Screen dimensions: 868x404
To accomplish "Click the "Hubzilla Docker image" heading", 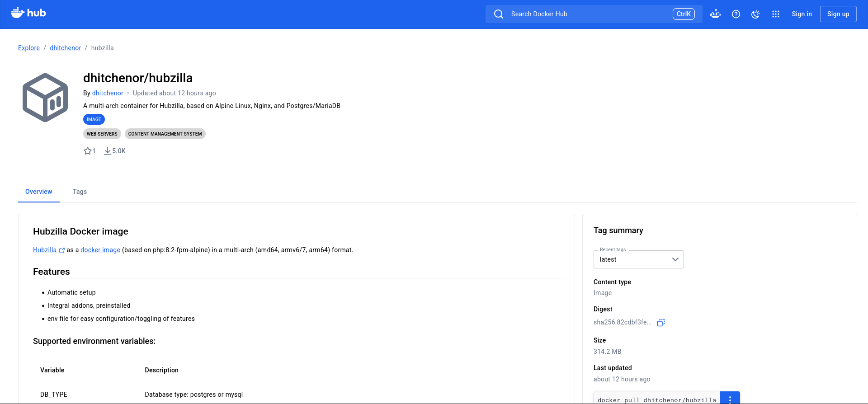I will click(x=80, y=231).
